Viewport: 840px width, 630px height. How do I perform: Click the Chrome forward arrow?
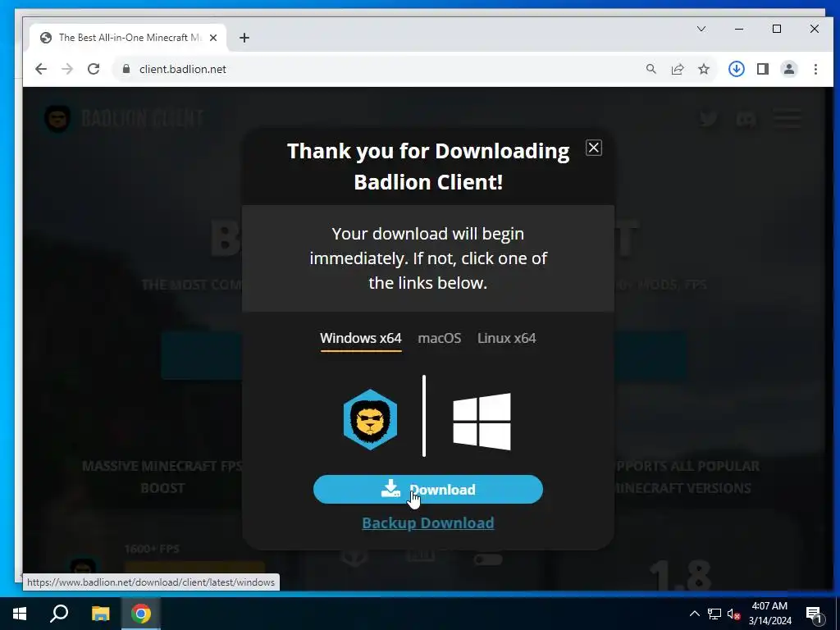pyautogui.click(x=67, y=69)
